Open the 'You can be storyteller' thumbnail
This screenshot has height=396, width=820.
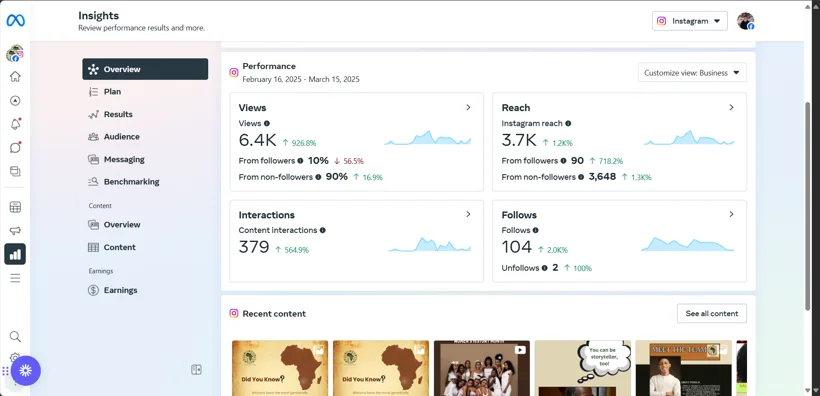(583, 368)
